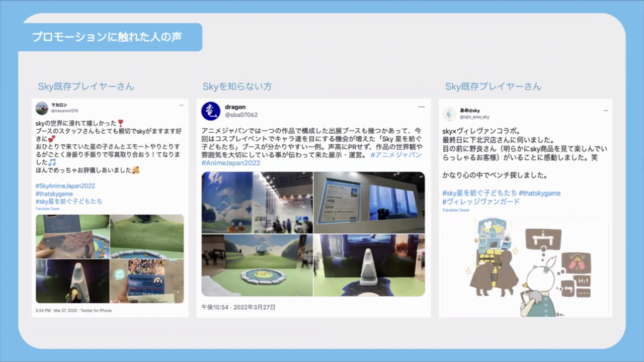
Task: Open the three-dot menu on dragon's tweet
Action: pos(421,107)
